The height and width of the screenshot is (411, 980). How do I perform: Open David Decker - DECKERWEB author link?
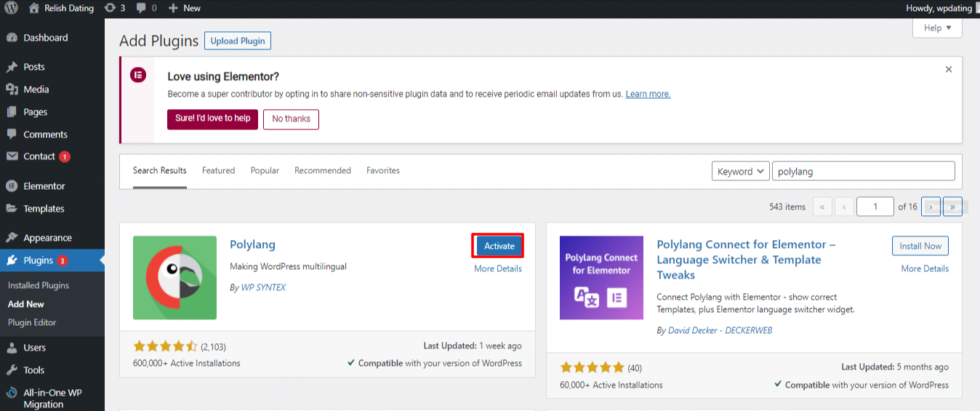click(720, 330)
